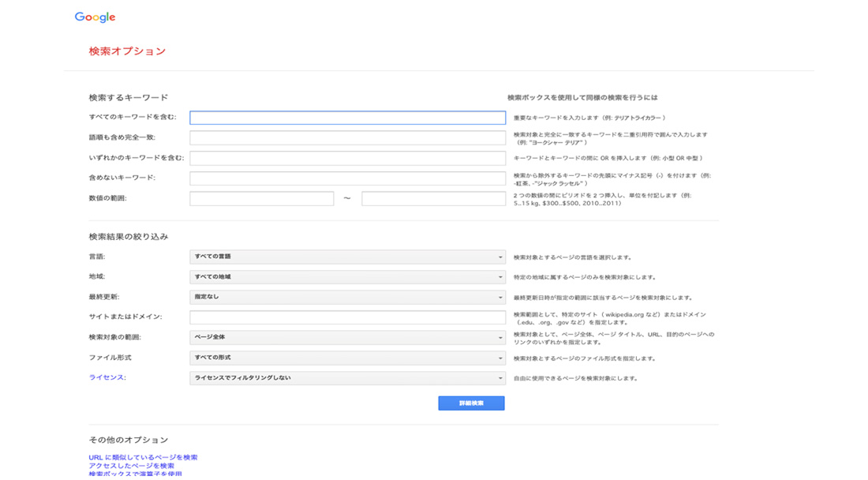Expand the 地域 dropdown showing すべての地域
The height and width of the screenshot is (480, 868).
click(347, 277)
